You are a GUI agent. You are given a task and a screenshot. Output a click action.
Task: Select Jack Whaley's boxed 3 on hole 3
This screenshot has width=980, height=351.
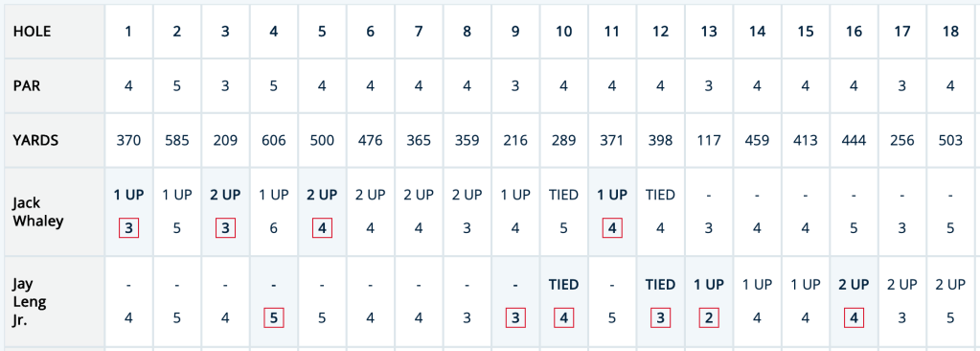[226, 229]
